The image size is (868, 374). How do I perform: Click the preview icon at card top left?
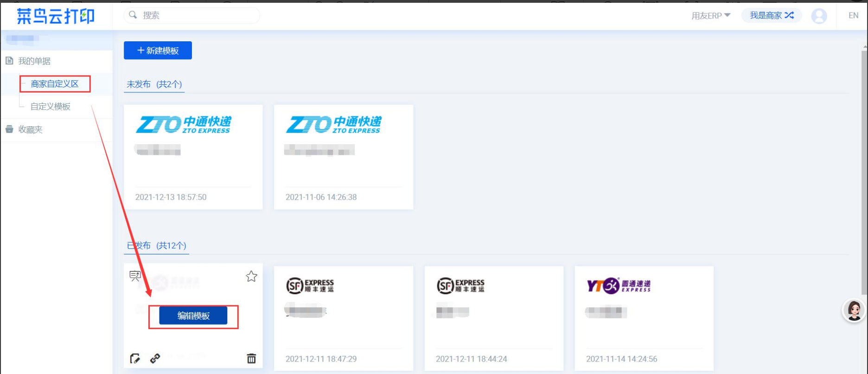(x=135, y=276)
